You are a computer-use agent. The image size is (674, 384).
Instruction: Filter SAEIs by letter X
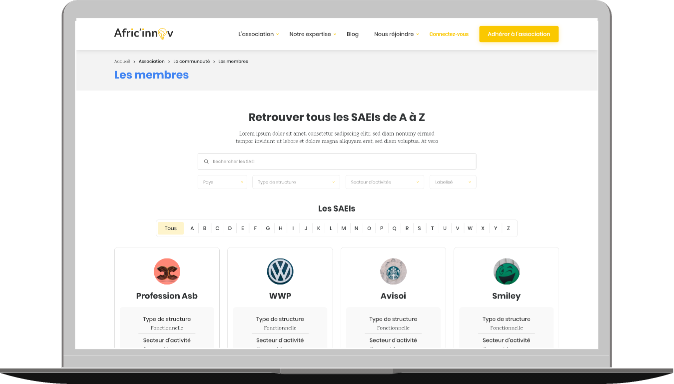483,228
